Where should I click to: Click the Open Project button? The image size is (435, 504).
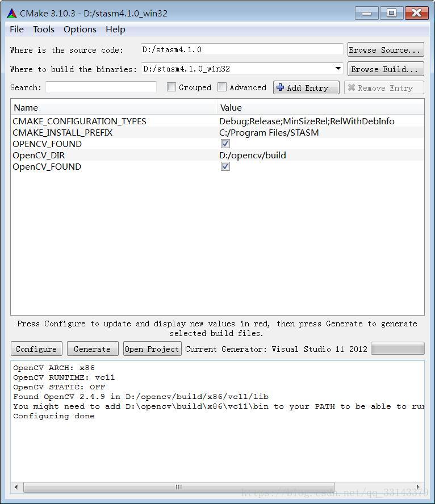pos(152,348)
